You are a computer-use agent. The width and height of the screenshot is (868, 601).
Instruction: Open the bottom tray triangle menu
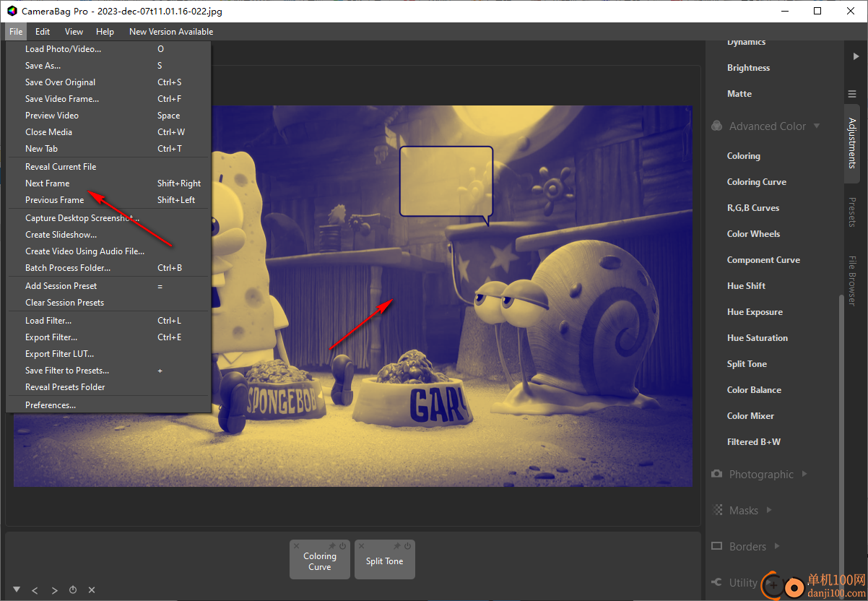17,589
